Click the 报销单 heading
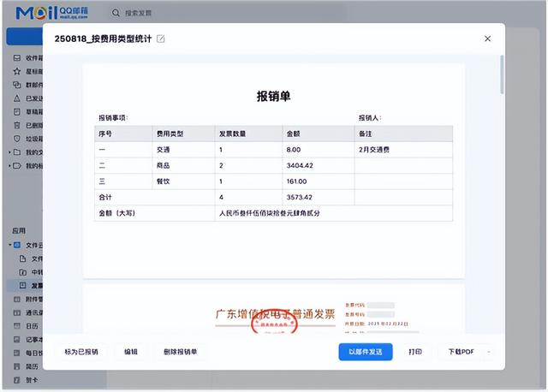Image resolution: width=548 pixels, height=392 pixels. click(x=274, y=96)
